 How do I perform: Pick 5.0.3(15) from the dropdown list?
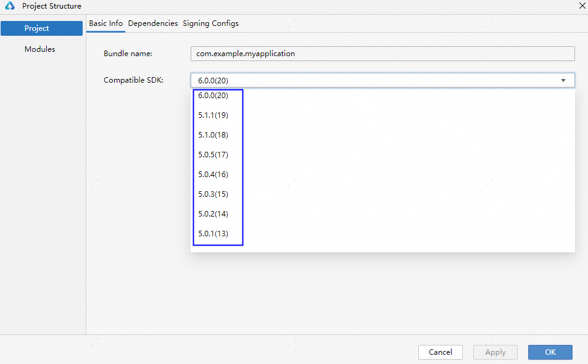tap(213, 194)
